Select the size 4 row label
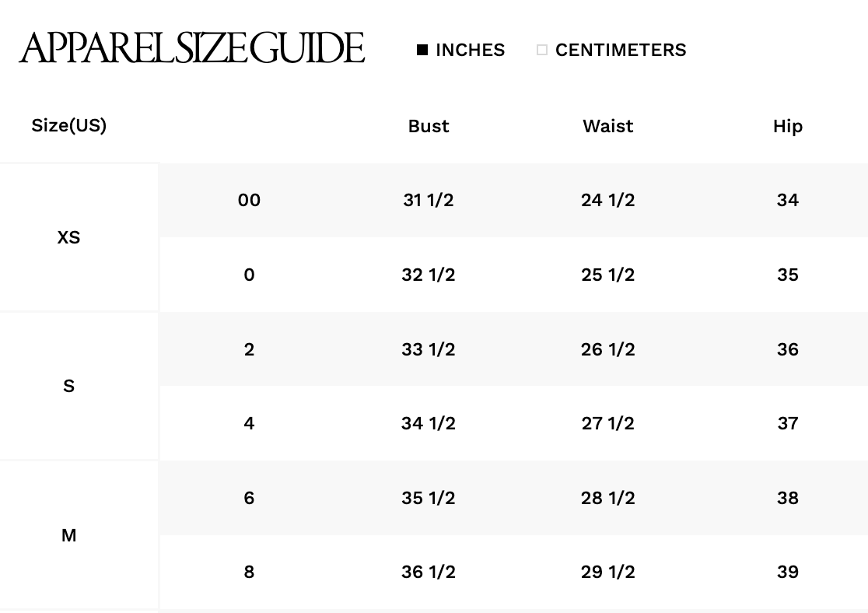 click(x=249, y=423)
